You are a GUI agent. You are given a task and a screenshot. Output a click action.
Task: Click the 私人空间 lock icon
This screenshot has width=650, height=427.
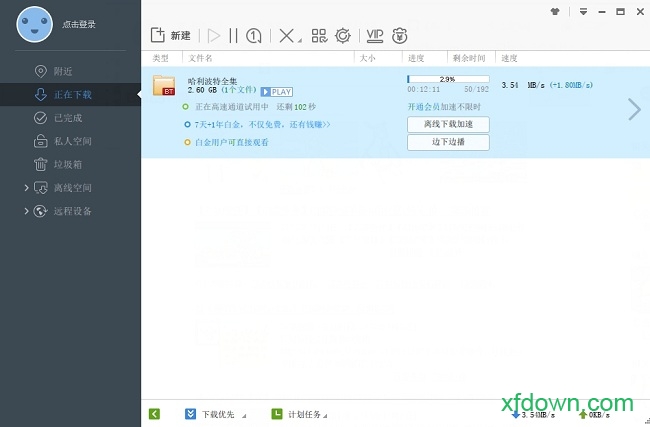click(40, 141)
